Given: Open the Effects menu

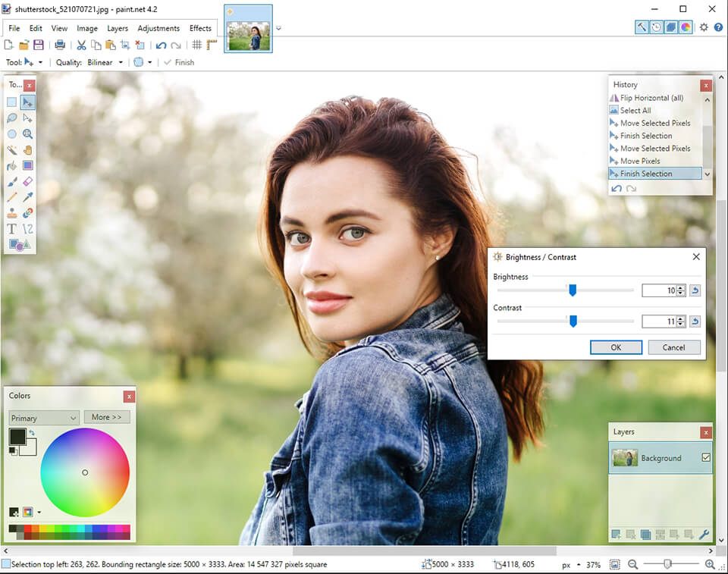Looking at the screenshot, I should tap(200, 28).
